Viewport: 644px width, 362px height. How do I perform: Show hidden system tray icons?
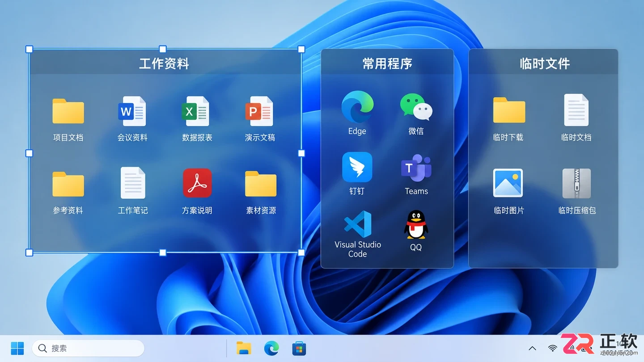532,348
